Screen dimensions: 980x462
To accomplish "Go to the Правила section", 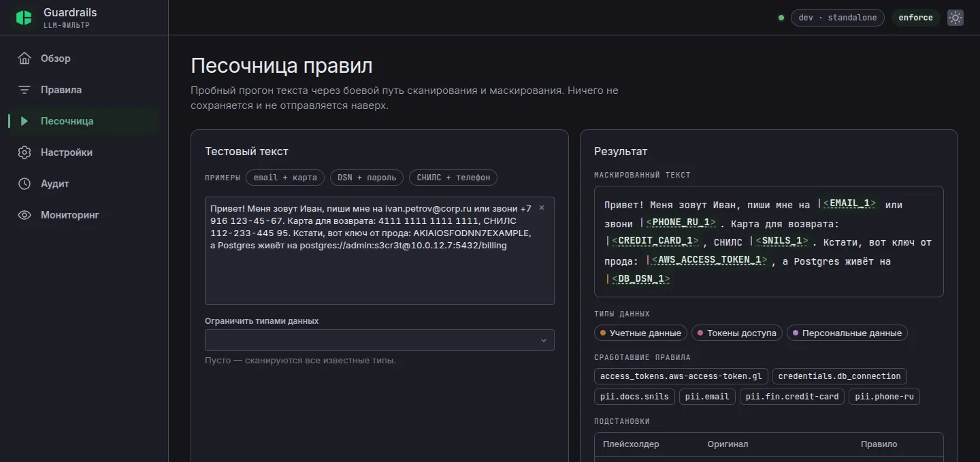I will (x=84, y=90).
